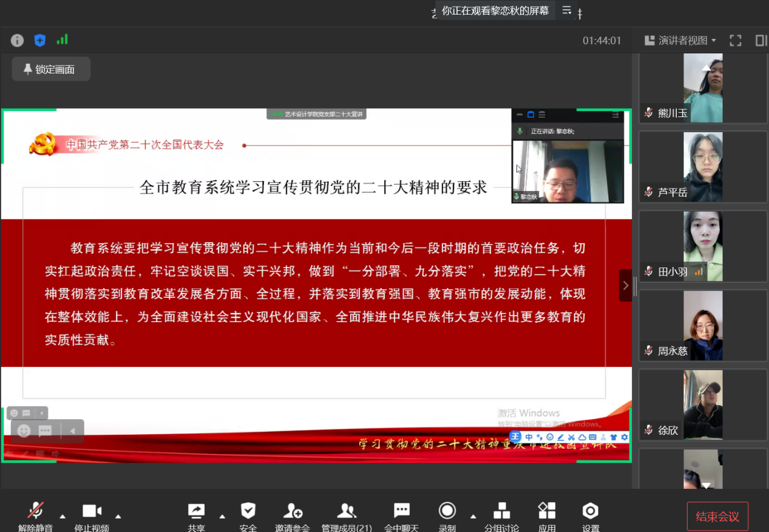Click muted mic icon next to 芦平岳

[649, 192]
